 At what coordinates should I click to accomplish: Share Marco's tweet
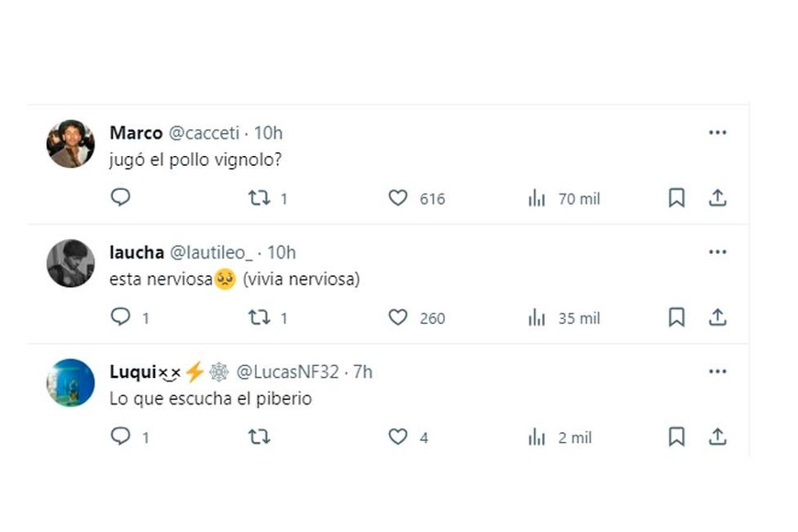(x=717, y=197)
